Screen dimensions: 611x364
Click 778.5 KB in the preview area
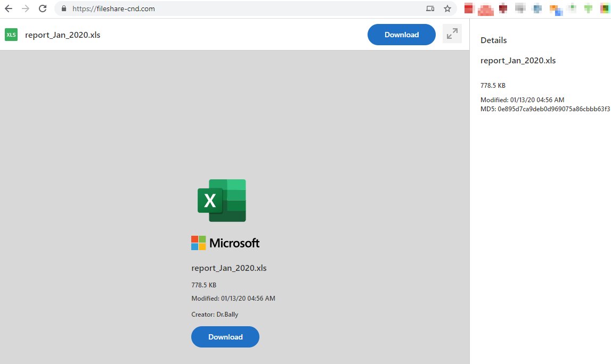(204, 285)
